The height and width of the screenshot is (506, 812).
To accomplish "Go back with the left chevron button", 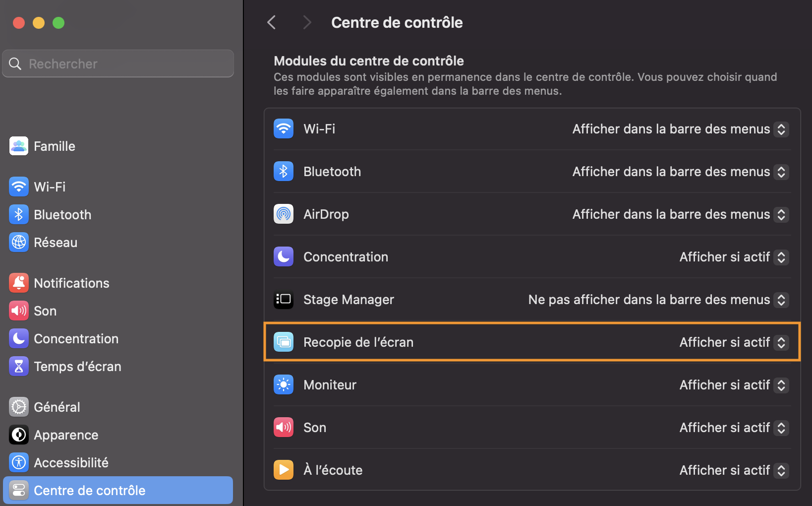I will click(272, 22).
